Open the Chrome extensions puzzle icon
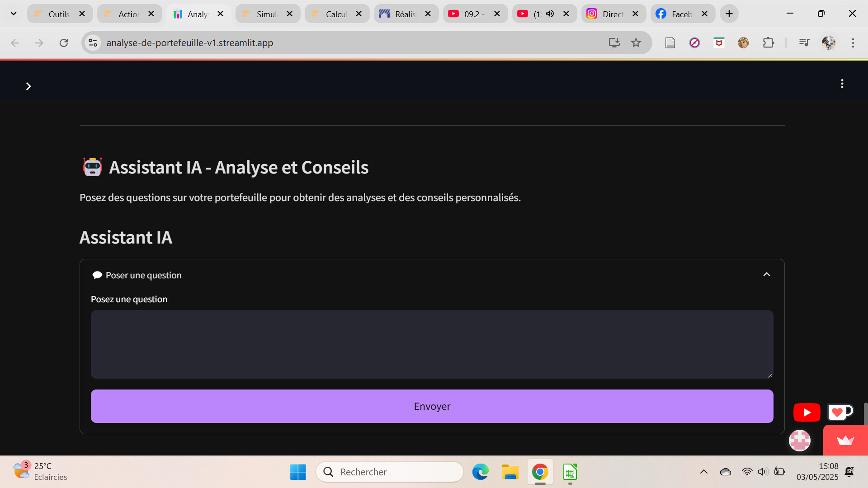Screen dimensions: 868x488 click(x=768, y=43)
